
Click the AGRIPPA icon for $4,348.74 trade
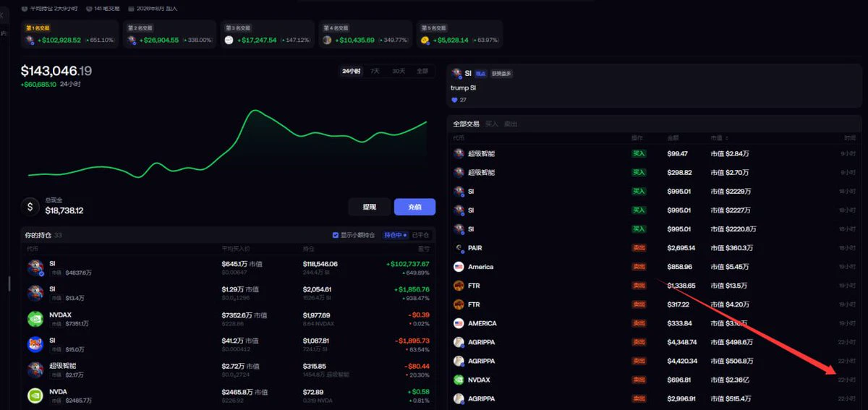pos(458,342)
